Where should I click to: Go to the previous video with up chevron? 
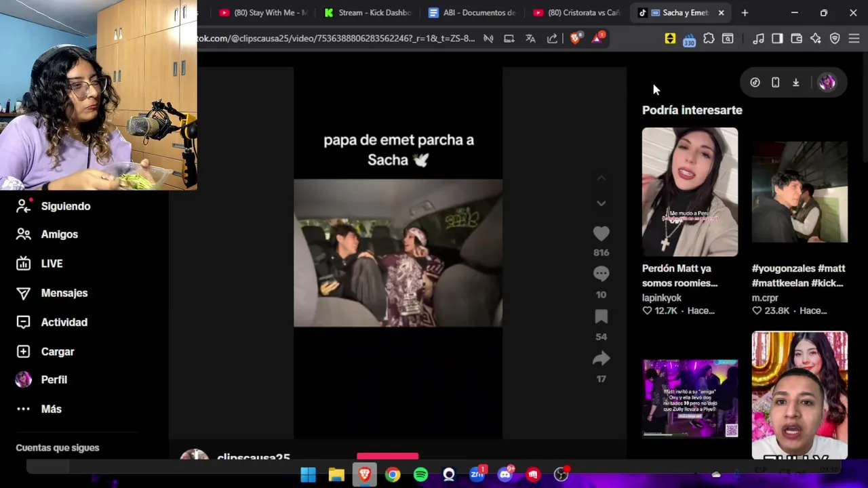point(601,178)
